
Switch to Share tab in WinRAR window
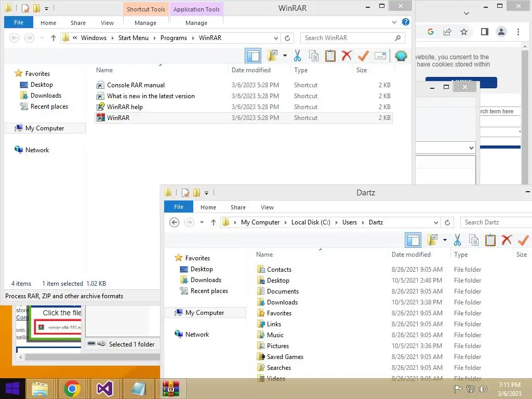[x=78, y=23]
